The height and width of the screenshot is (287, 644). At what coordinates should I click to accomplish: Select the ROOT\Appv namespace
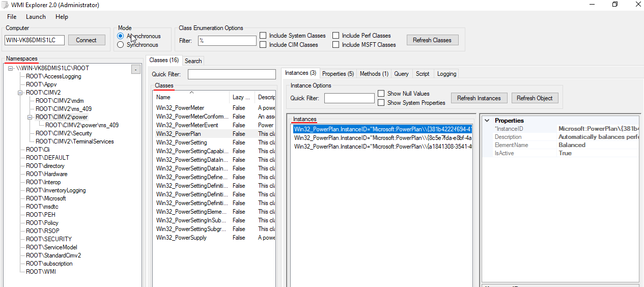click(x=41, y=84)
